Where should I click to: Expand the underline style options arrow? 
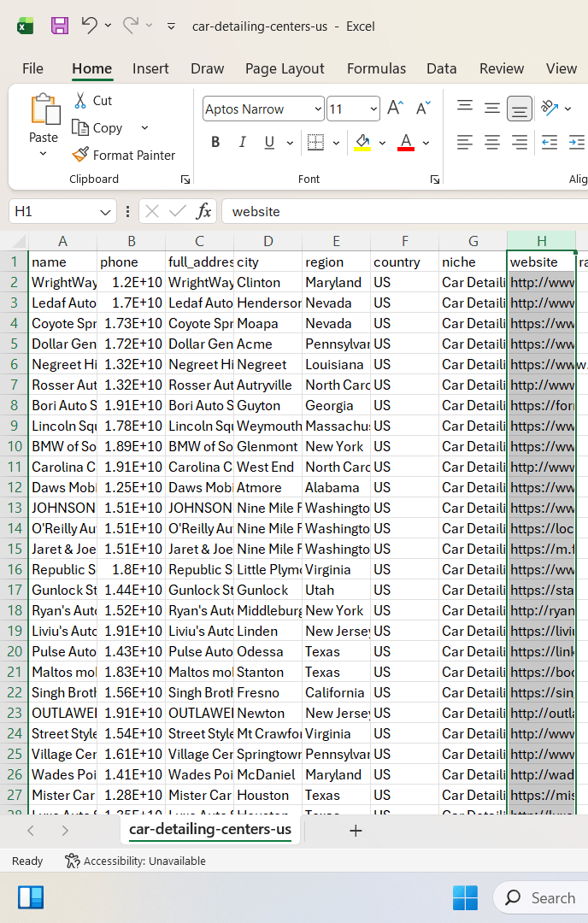pos(290,143)
